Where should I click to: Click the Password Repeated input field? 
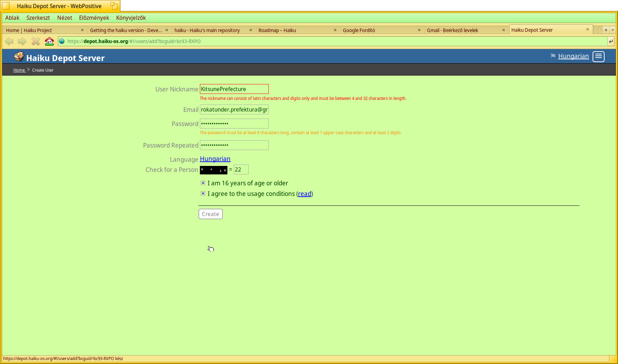point(234,145)
